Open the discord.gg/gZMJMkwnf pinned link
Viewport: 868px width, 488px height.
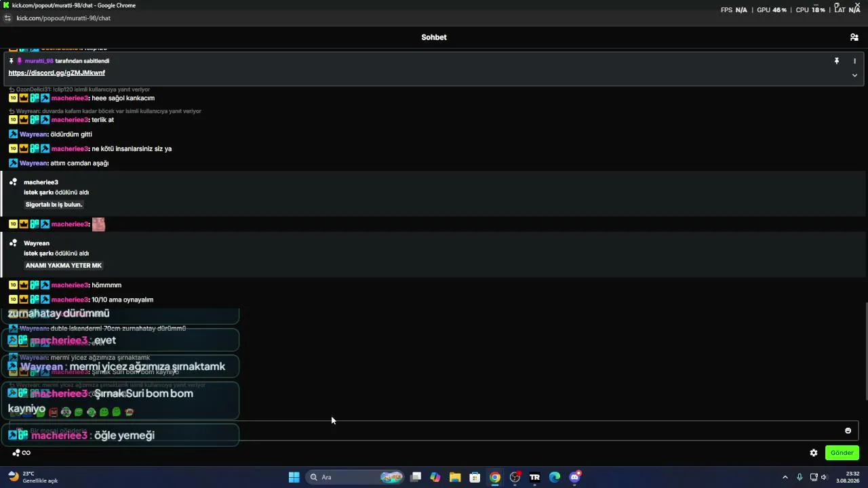(56, 73)
